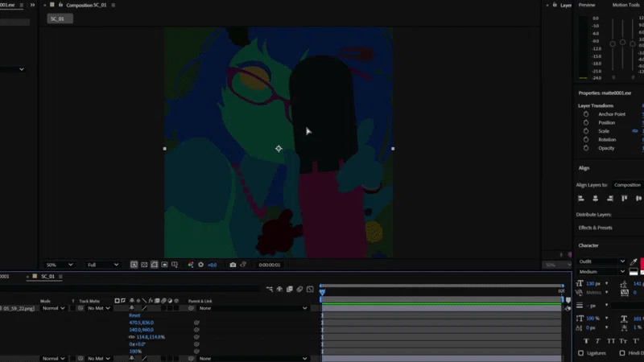Viewport: 644px width, 362px height.
Task: Open Align Layers to Composition dropdown
Action: [629, 185]
